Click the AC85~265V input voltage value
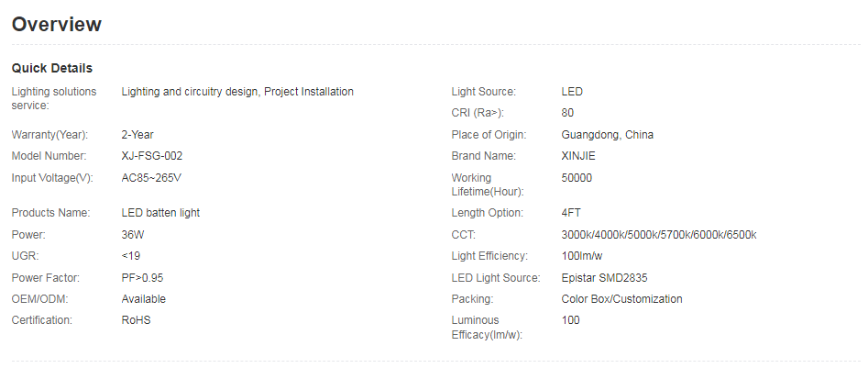The height and width of the screenshot is (368, 868). tap(151, 178)
